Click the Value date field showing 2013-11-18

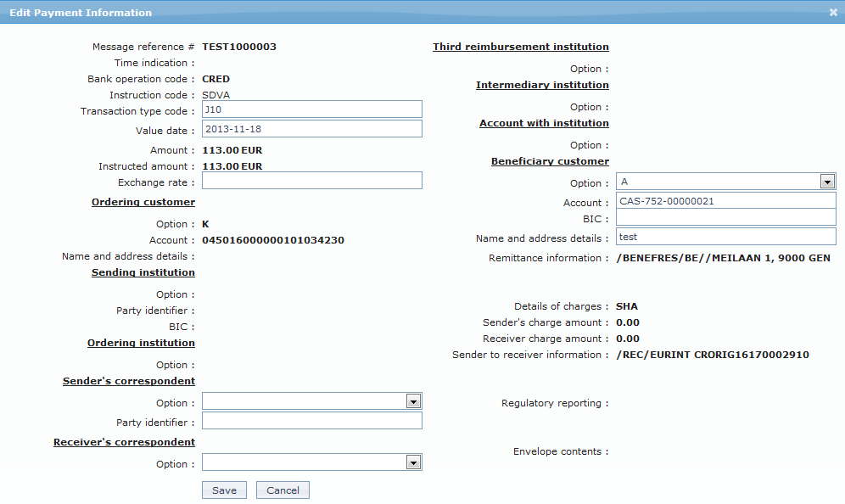coord(311,128)
